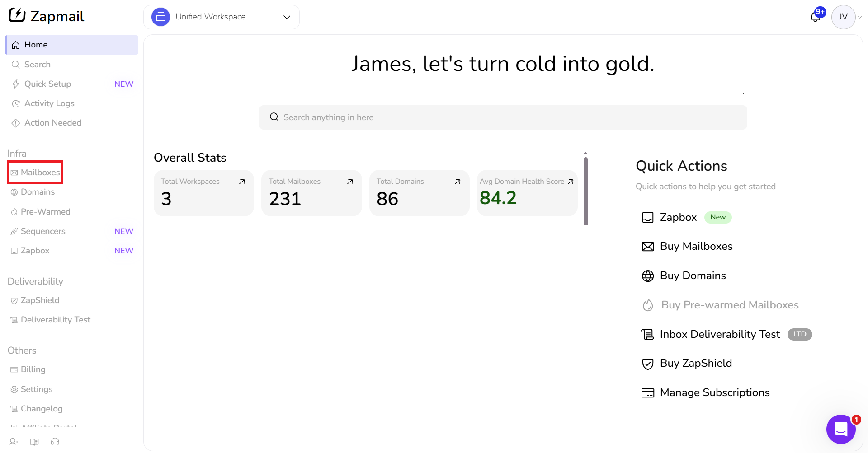This screenshot has width=868, height=453.
Task: Focus the Search anything in here field
Action: click(503, 117)
